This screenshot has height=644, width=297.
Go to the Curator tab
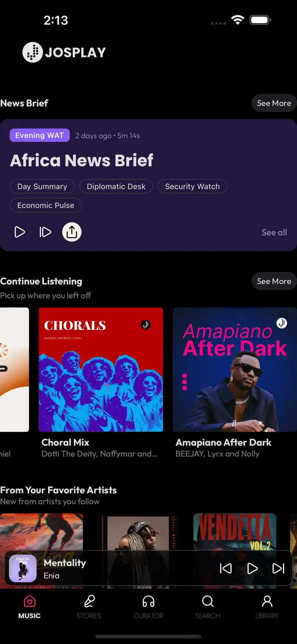148,607
